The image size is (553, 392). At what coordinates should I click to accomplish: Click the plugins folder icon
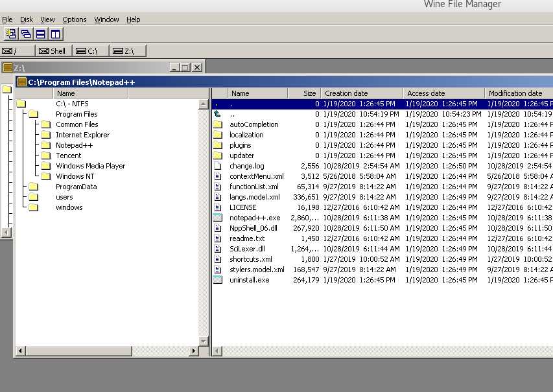click(x=218, y=145)
